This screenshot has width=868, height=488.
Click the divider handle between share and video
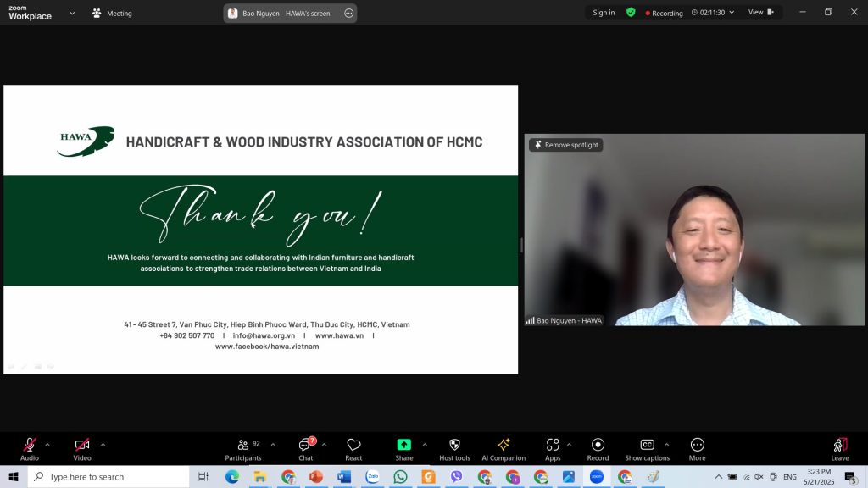(x=521, y=245)
